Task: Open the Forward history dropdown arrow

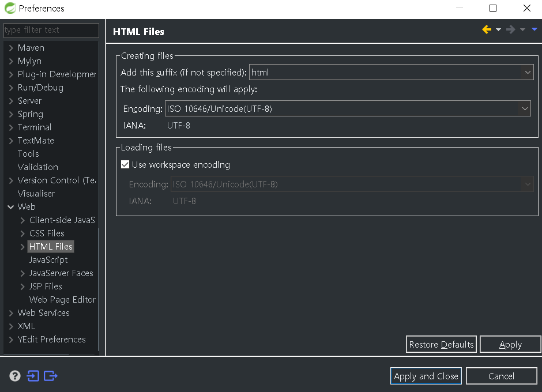Action: [522, 30]
